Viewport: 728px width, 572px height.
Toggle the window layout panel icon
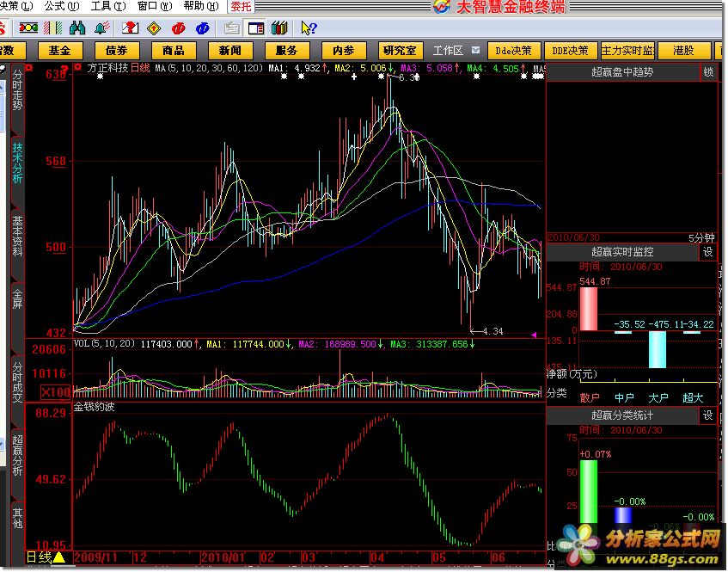(x=256, y=28)
